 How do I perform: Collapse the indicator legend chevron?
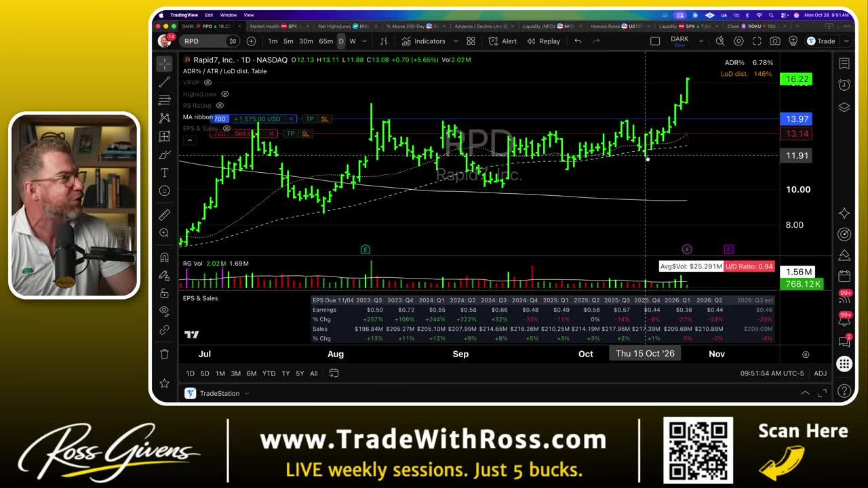tap(190, 140)
